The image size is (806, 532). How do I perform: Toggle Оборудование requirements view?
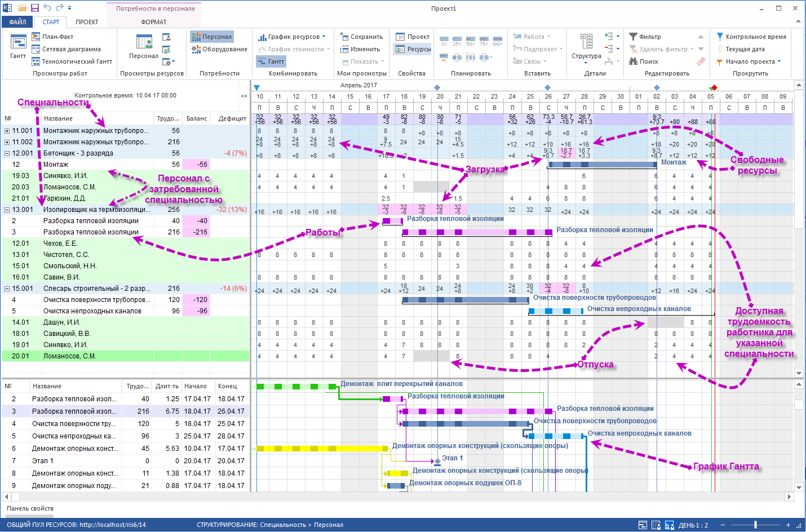click(x=219, y=49)
